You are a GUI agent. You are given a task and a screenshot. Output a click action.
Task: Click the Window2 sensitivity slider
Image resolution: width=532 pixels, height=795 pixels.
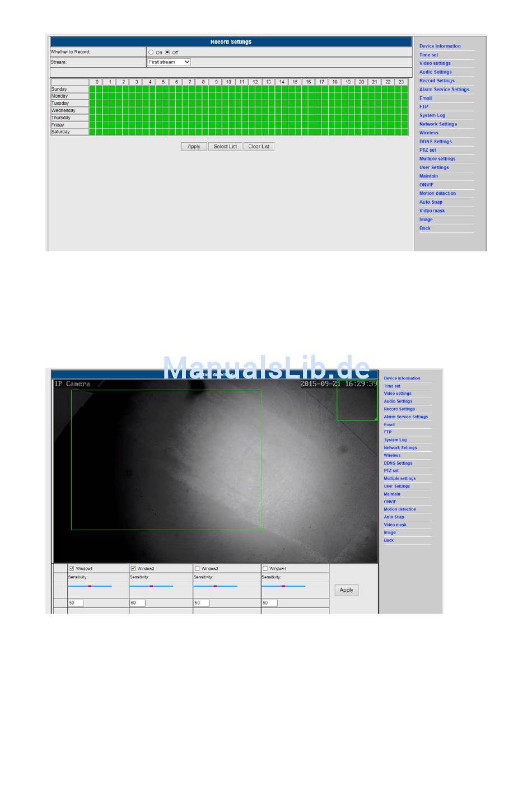[x=151, y=586]
